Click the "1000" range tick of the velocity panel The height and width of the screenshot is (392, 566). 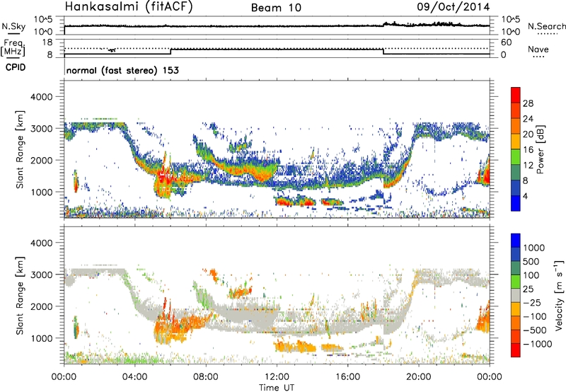pos(41,338)
